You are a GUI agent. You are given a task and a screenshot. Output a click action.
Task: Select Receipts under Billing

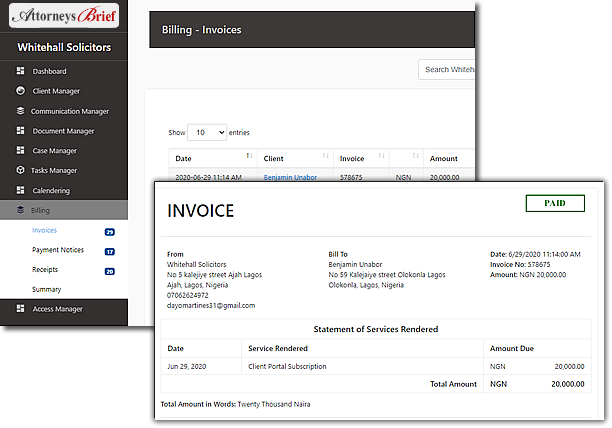(46, 270)
